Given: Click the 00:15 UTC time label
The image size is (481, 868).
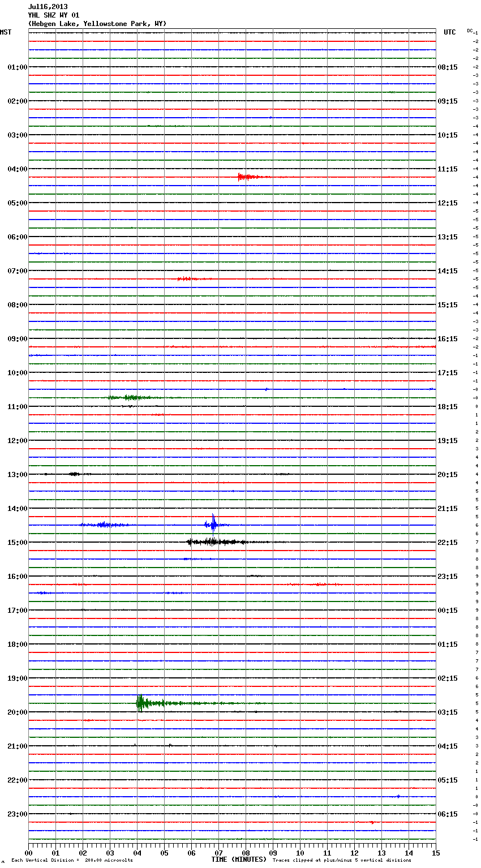Looking at the screenshot, I should click(x=448, y=611).
